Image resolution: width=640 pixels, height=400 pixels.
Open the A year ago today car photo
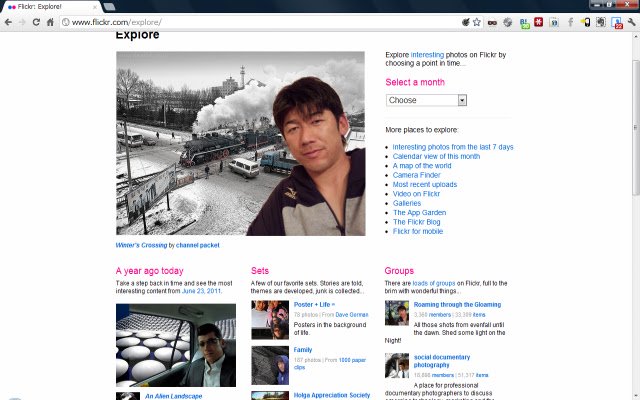pyautogui.click(x=176, y=345)
